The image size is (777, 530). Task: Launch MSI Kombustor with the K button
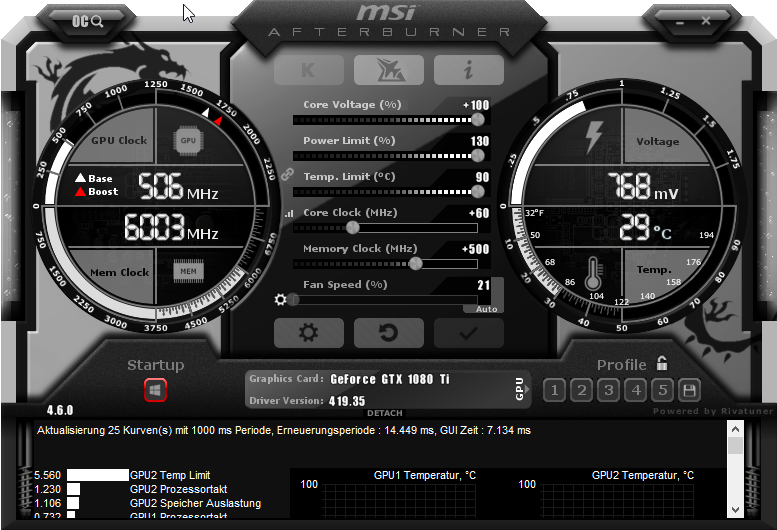[x=308, y=70]
